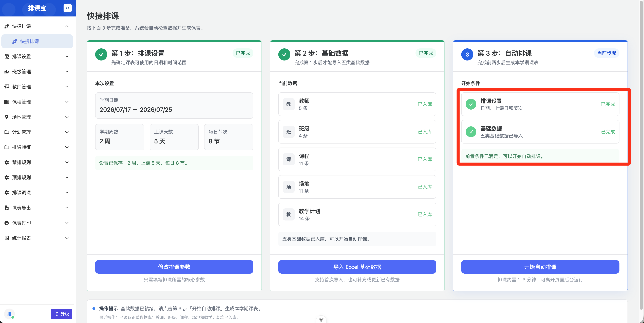This screenshot has width=644, height=323.
Task: Click the book icon for 课程管理
Action: pyautogui.click(x=7, y=102)
